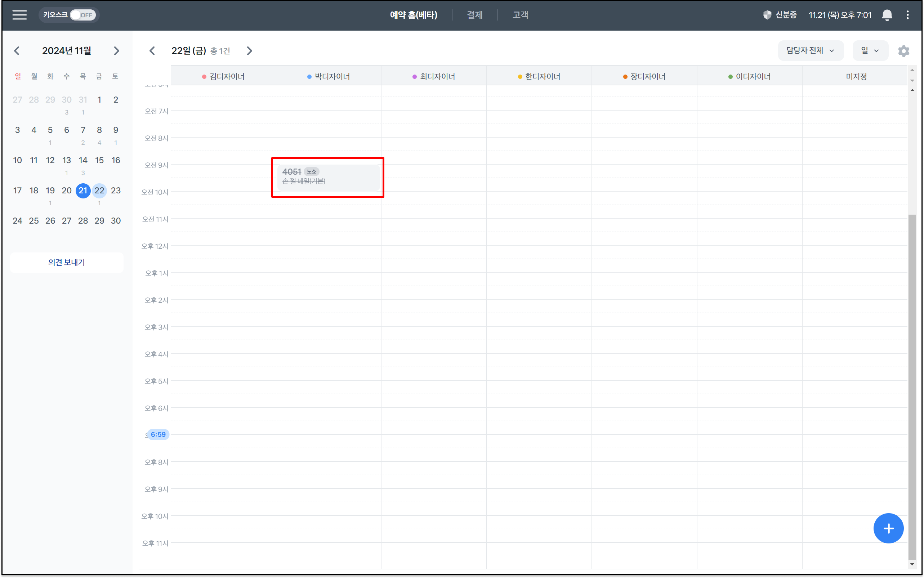Switch to the 고객 tab
The height and width of the screenshot is (578, 924).
click(520, 15)
